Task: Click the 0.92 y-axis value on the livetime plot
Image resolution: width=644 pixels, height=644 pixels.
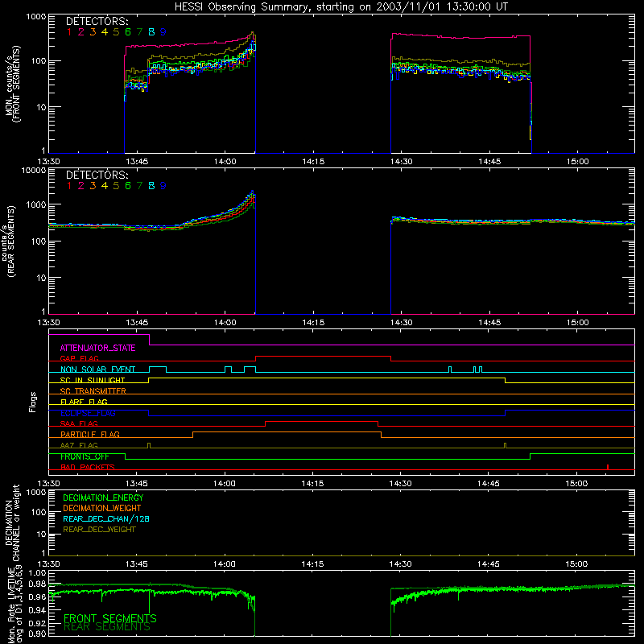Action: pyautogui.click(x=37, y=621)
